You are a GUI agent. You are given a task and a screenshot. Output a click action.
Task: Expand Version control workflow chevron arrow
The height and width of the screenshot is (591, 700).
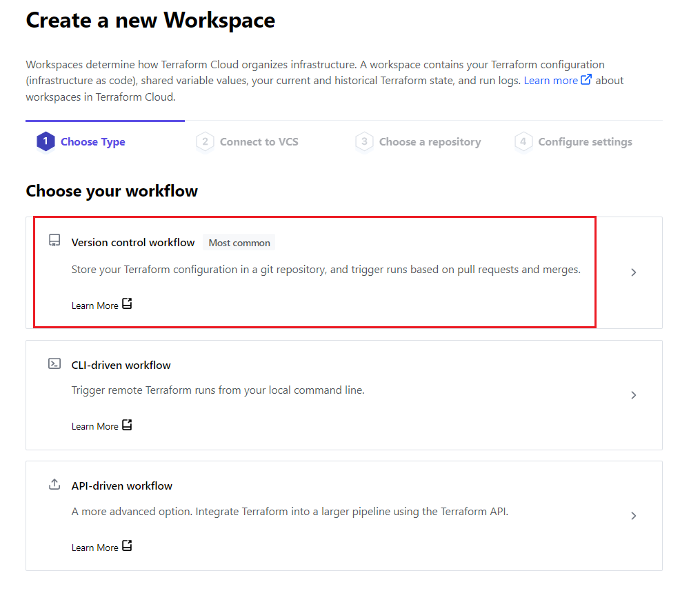click(634, 272)
